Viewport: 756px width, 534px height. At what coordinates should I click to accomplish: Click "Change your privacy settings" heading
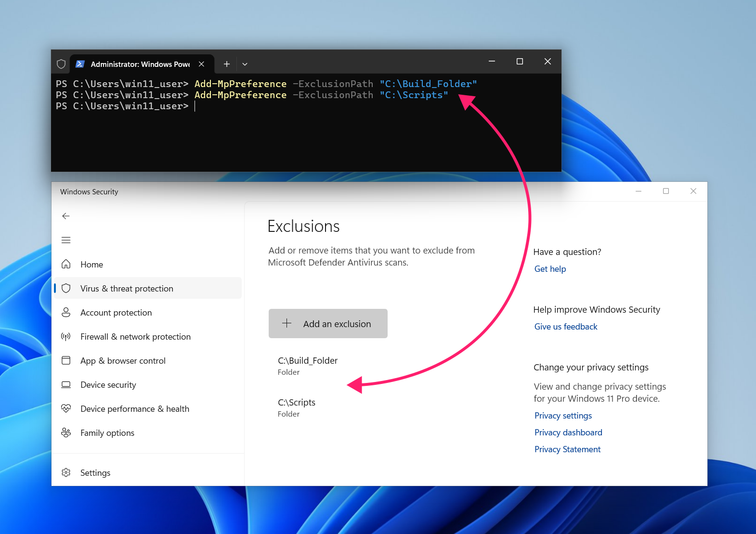[x=591, y=367]
